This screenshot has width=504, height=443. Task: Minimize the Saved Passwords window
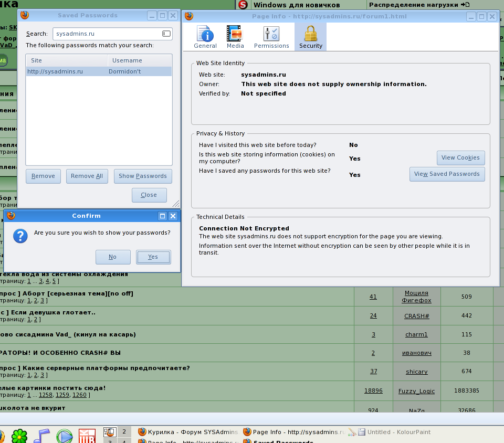point(152,15)
